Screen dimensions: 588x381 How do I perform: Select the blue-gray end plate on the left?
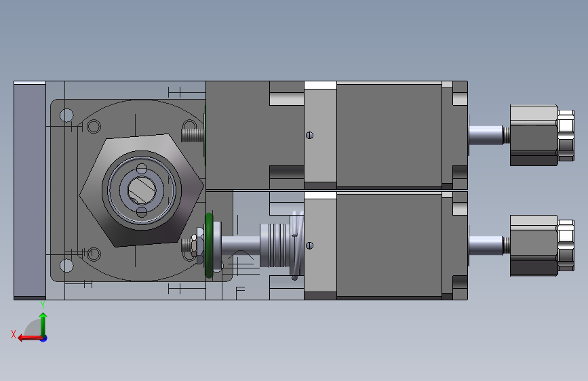(x=30, y=190)
